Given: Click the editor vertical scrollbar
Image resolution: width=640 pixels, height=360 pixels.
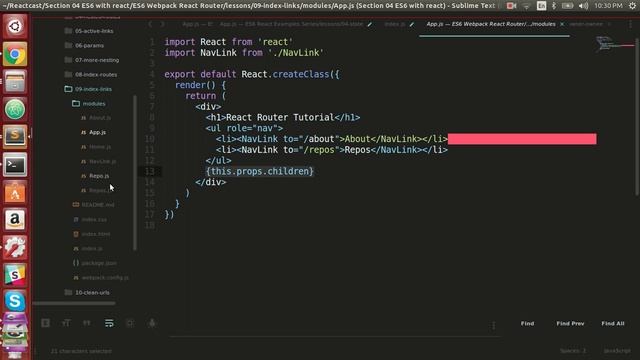Looking at the screenshot, I should pos(637,117).
